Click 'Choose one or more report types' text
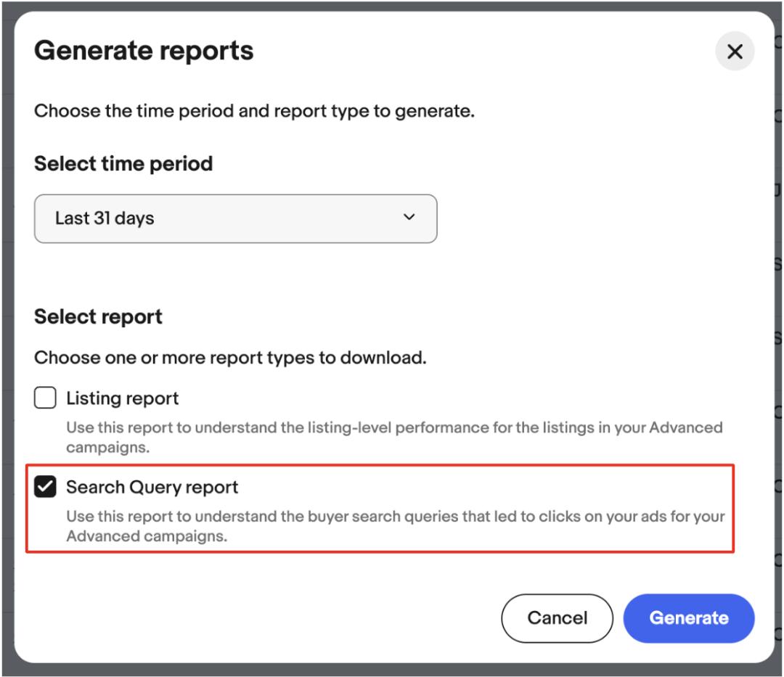Image resolution: width=784 pixels, height=677 pixels. click(229, 358)
